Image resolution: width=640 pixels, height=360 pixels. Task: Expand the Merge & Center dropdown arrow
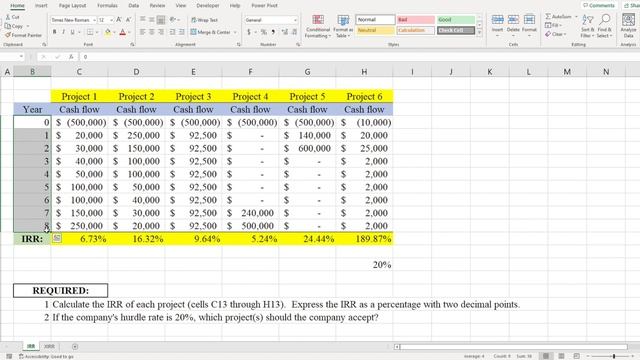236,32
